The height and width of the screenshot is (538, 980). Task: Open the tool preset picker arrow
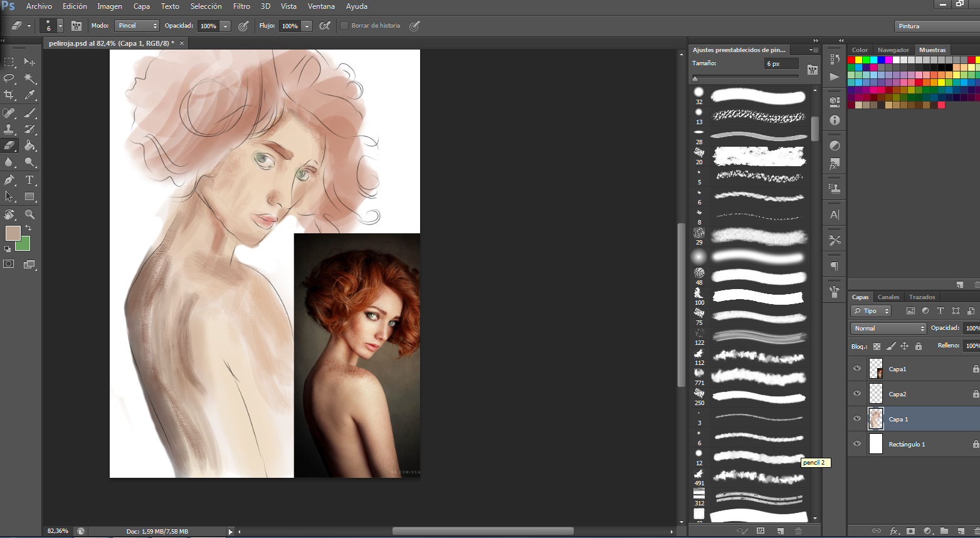[29, 26]
